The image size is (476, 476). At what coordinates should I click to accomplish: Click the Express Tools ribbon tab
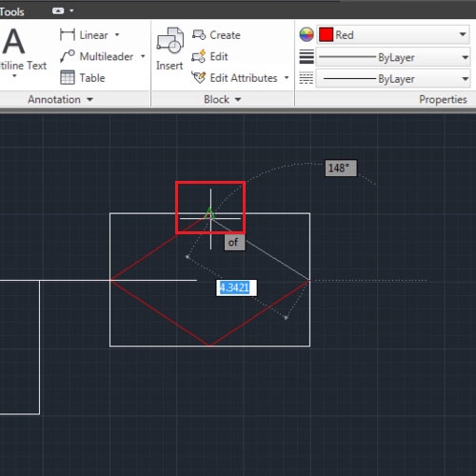tap(11, 11)
